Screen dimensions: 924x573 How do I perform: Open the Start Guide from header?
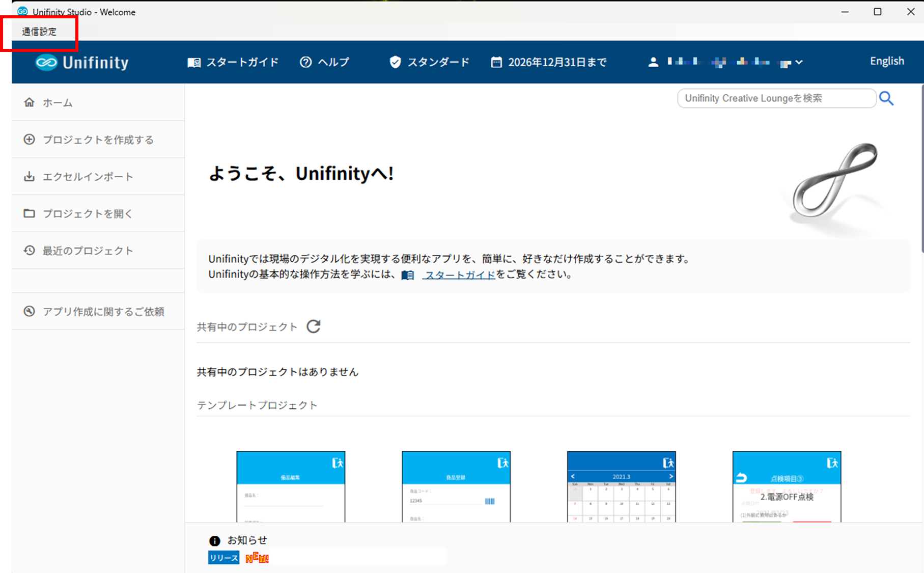233,62
